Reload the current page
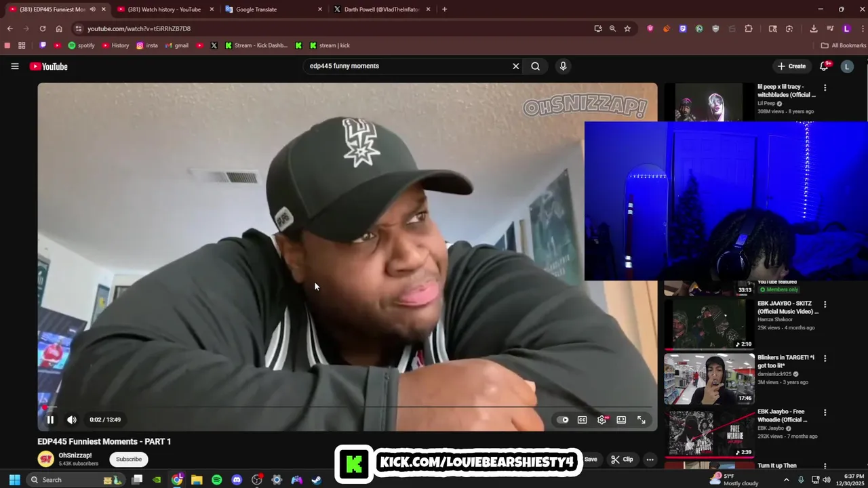 (x=43, y=28)
